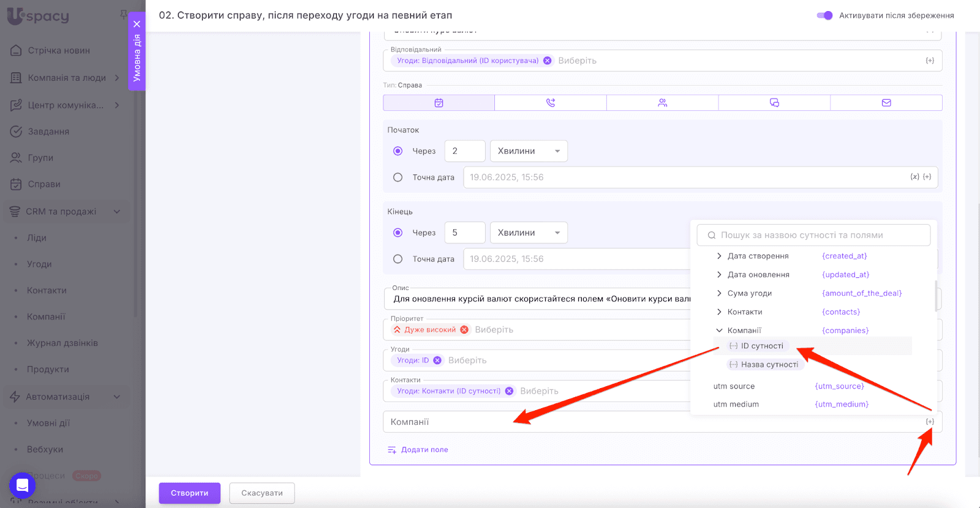Screen dimensions: 980x508
Task: Click the Створити button
Action: point(189,493)
